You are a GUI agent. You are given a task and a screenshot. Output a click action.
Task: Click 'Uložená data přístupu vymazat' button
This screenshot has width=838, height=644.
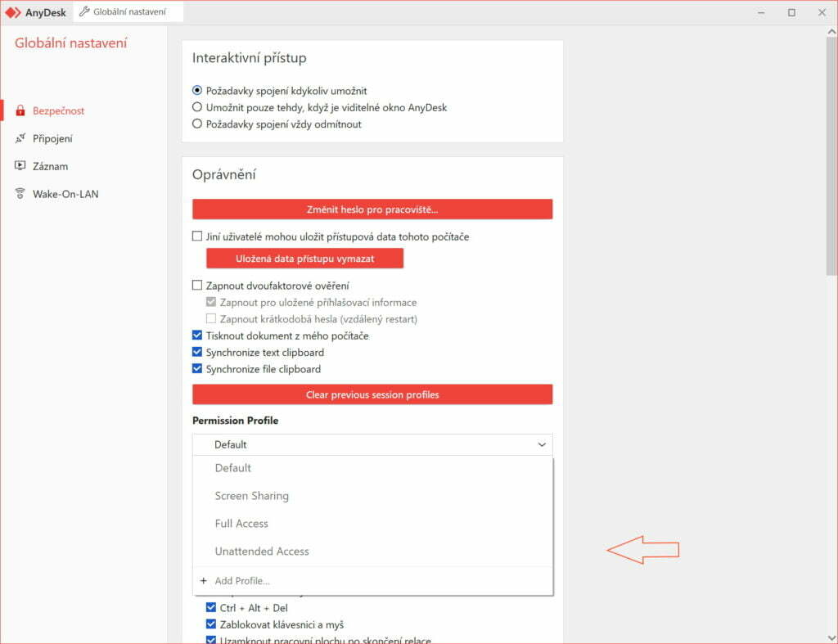pos(304,259)
